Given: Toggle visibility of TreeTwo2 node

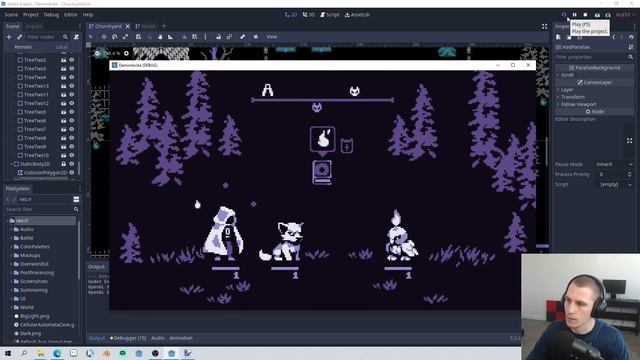Looking at the screenshot, I should tap(72, 60).
